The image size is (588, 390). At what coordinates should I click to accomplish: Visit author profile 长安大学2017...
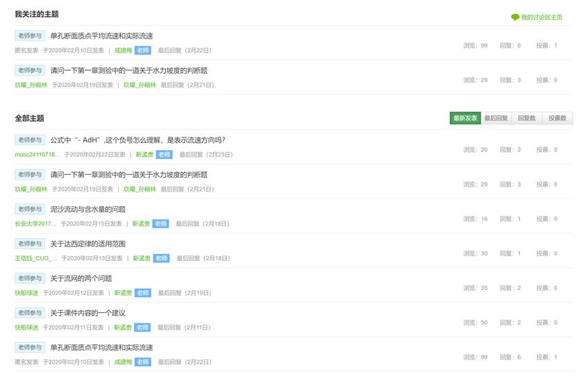pos(35,224)
